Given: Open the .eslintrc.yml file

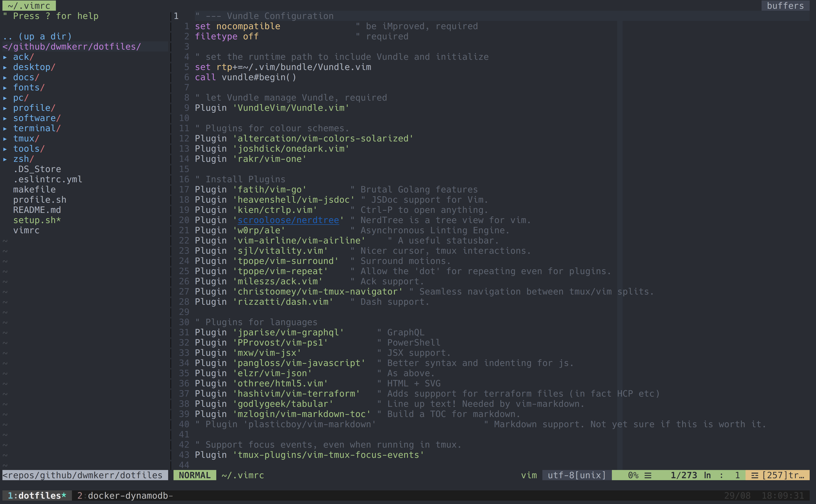Looking at the screenshot, I should pos(48,179).
